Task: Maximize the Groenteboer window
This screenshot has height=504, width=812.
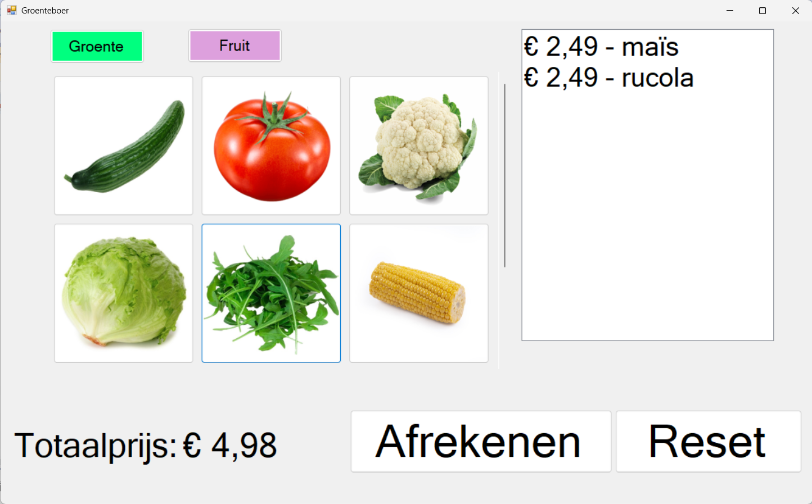Action: pyautogui.click(x=763, y=11)
